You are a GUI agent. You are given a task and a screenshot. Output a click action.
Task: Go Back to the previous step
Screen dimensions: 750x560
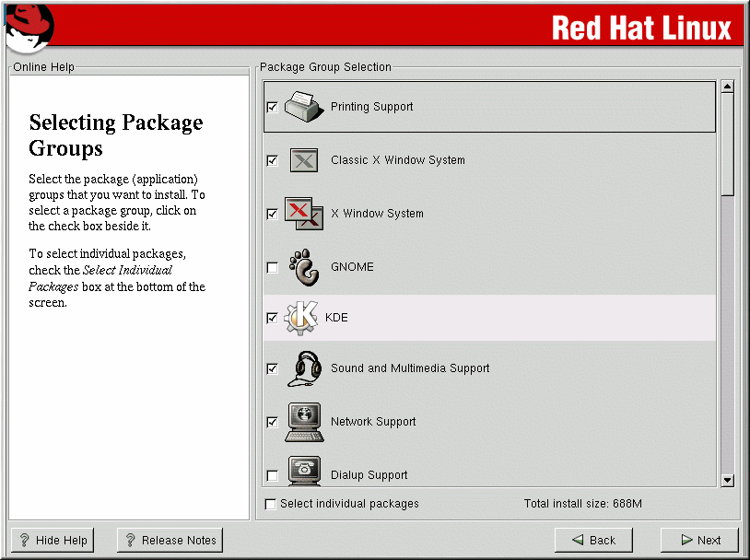(x=593, y=540)
